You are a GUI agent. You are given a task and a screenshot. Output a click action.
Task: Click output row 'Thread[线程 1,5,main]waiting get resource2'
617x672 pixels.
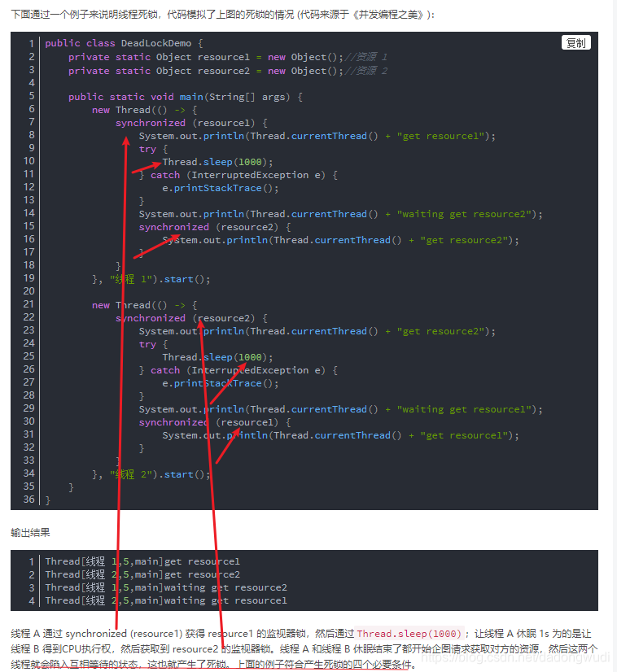166,587
